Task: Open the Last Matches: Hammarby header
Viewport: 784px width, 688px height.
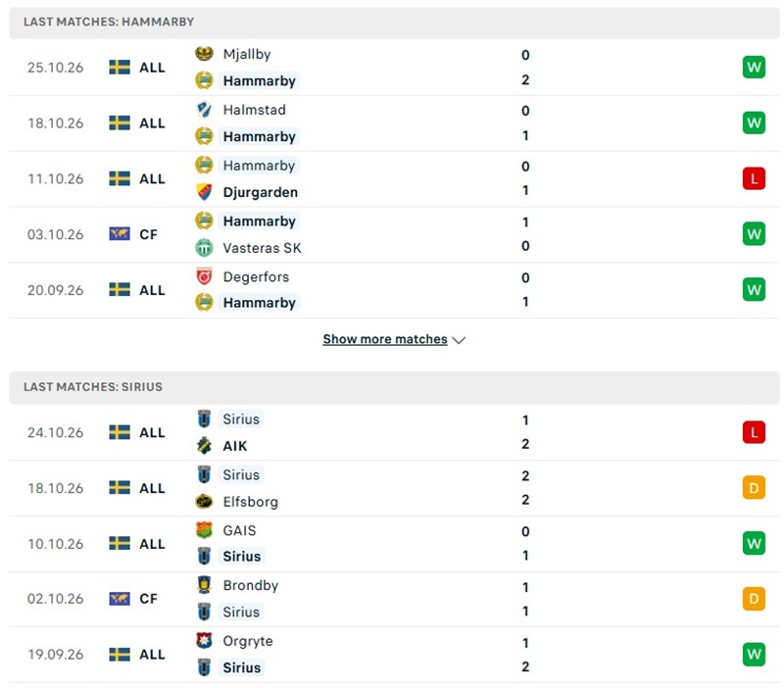Action: point(394,23)
